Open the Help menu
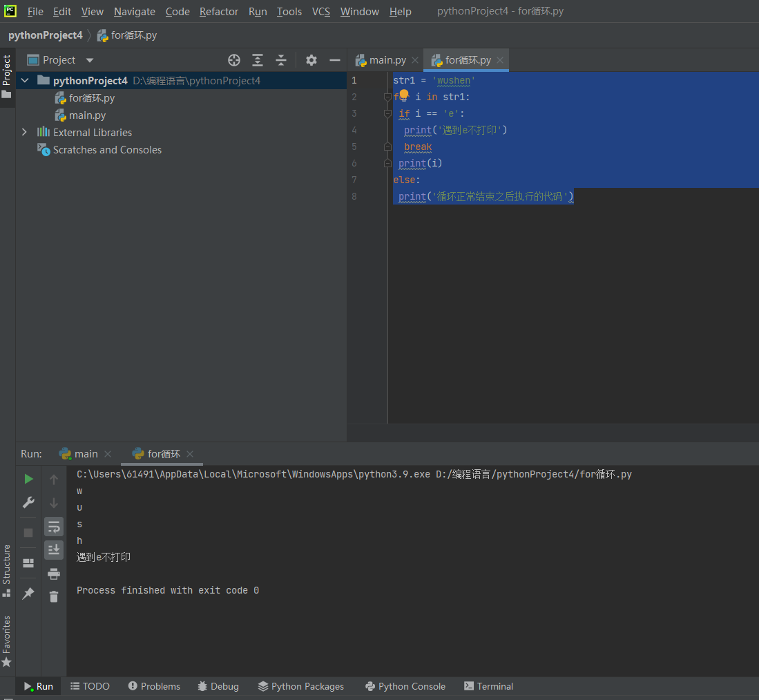 401,12
